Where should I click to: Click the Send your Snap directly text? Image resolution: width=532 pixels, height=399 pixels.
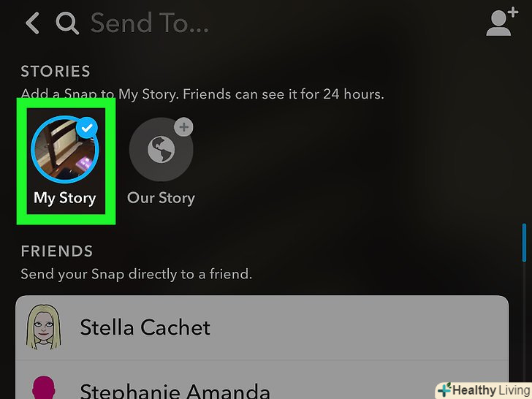pyautogui.click(x=137, y=274)
